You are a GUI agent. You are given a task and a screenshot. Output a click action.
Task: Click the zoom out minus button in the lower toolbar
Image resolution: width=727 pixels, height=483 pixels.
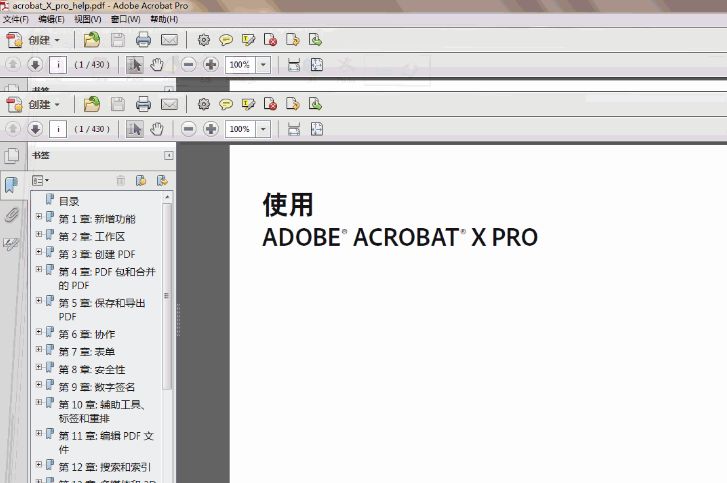tap(188, 129)
